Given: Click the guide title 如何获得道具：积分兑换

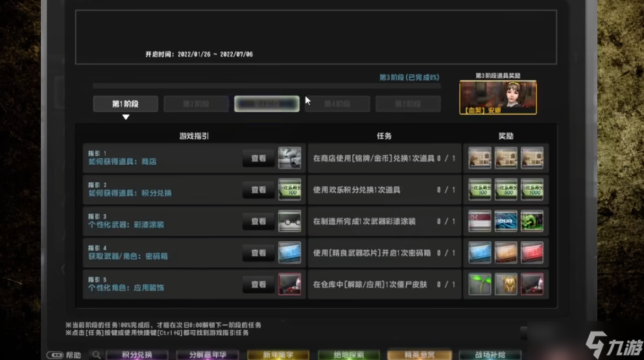Looking at the screenshot, I should (x=130, y=193).
